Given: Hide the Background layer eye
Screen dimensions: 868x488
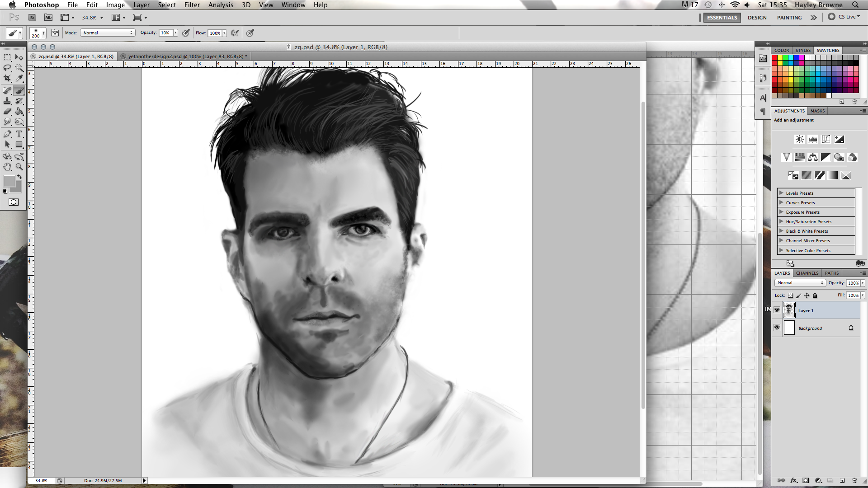Looking at the screenshot, I should point(777,328).
